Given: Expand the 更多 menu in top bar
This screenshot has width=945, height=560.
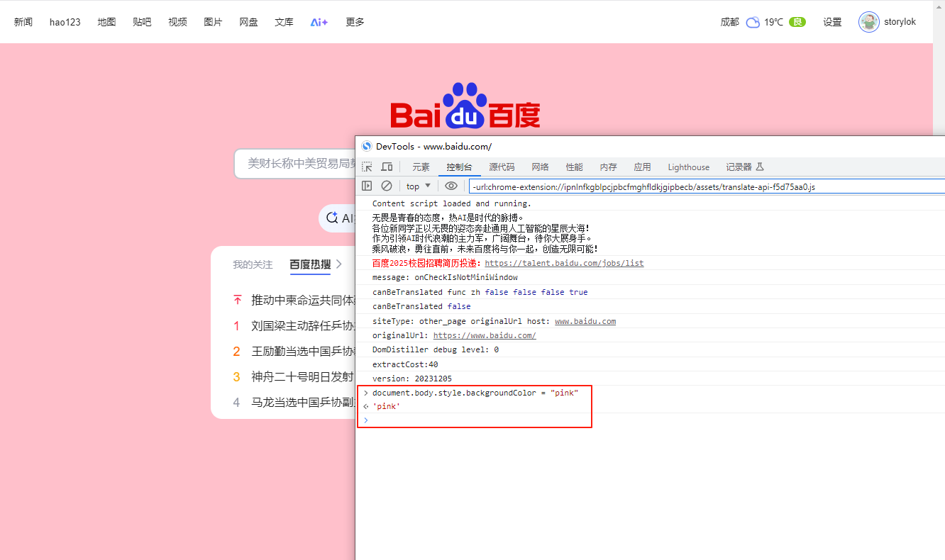Looking at the screenshot, I should [355, 22].
